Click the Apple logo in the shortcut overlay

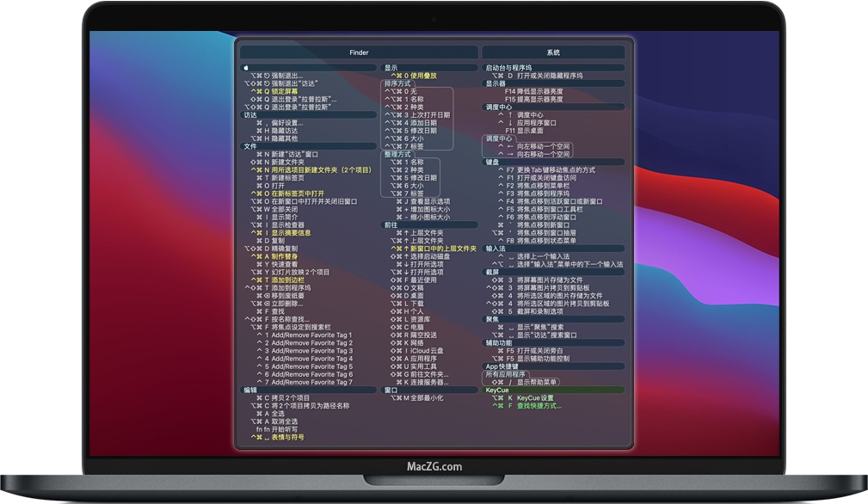pos(246,68)
